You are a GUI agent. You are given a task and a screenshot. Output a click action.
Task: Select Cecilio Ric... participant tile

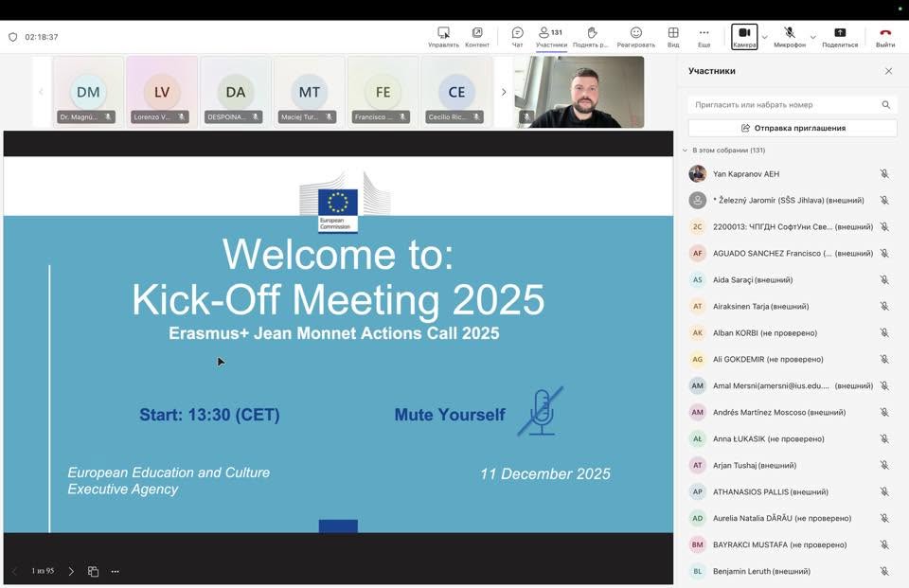(x=456, y=92)
